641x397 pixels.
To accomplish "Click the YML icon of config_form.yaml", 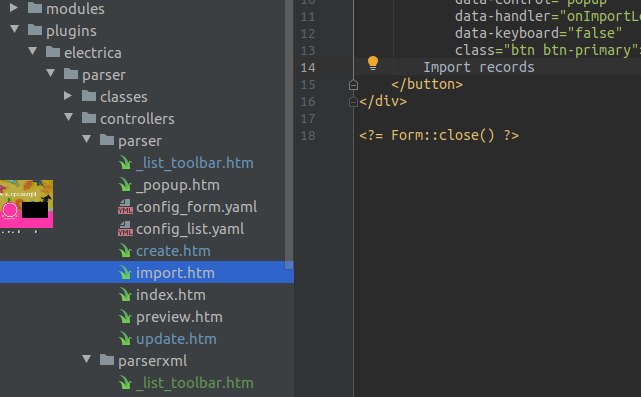I will coord(125,207).
